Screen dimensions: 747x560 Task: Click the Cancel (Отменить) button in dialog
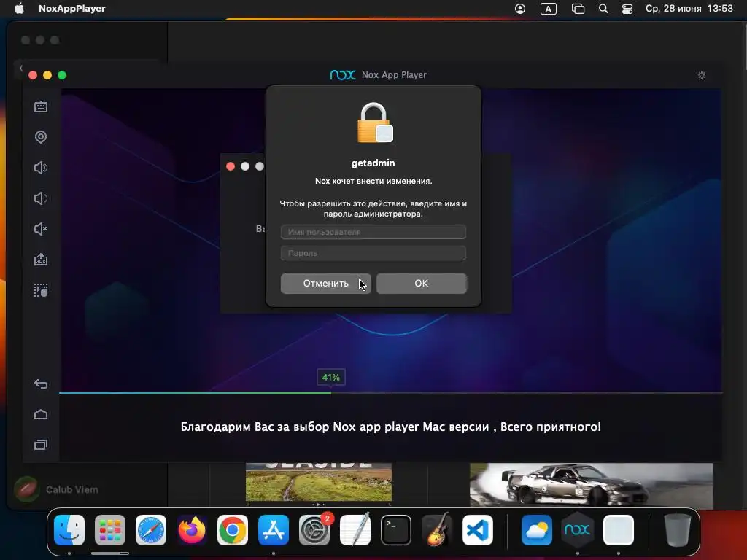(x=326, y=284)
